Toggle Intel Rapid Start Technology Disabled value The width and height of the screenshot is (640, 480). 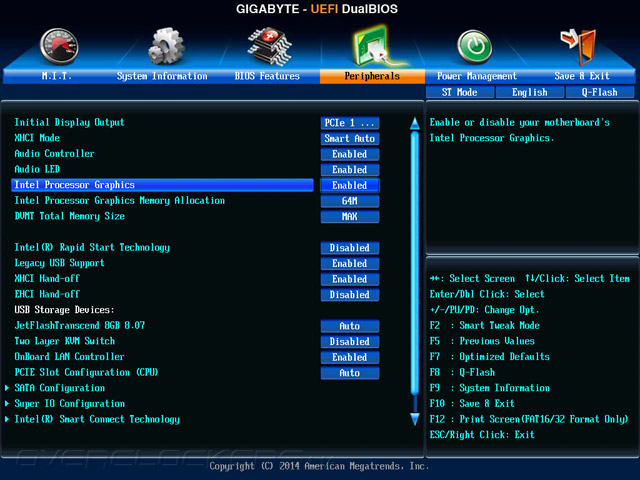[x=350, y=248]
